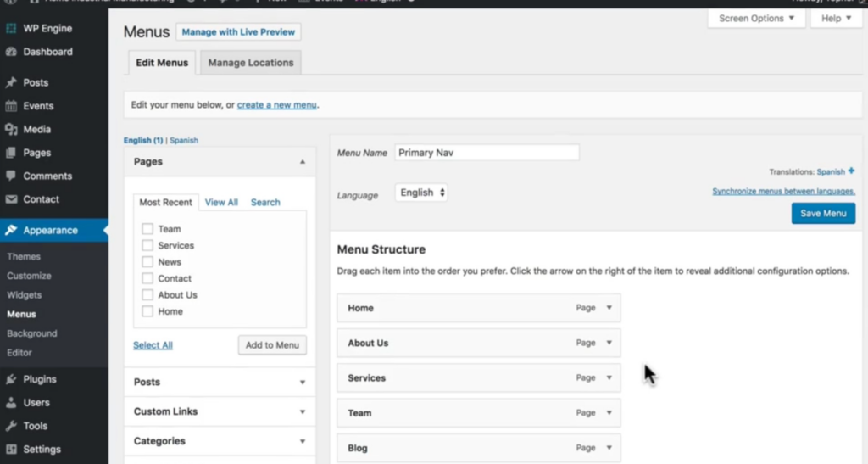The image size is (868, 464).
Task: Open the Language dropdown set to English
Action: pyautogui.click(x=421, y=193)
